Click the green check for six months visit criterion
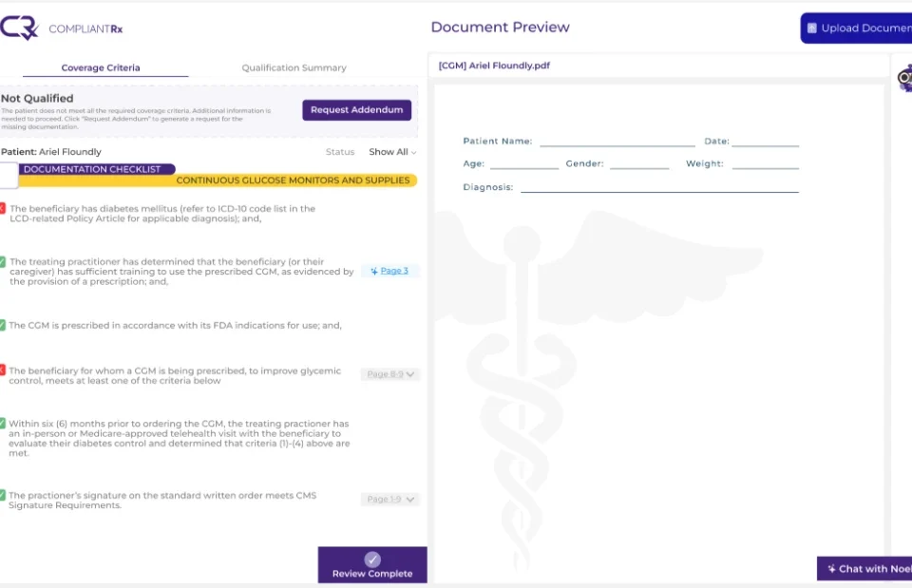912x588 pixels. coord(3,424)
